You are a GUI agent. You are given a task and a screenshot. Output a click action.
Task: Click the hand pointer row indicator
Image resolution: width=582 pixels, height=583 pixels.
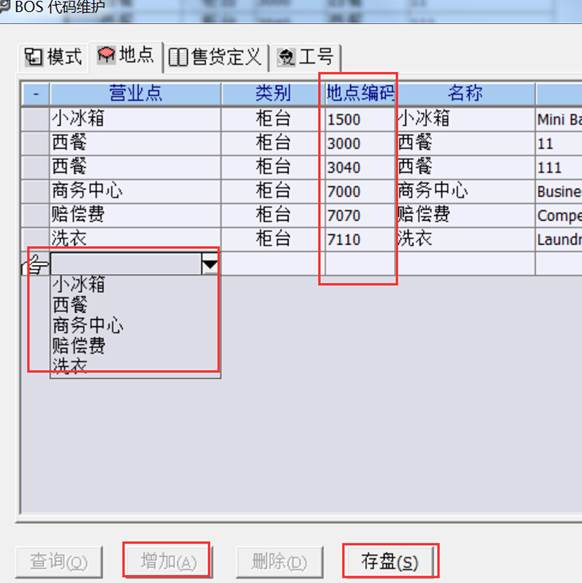click(x=34, y=264)
